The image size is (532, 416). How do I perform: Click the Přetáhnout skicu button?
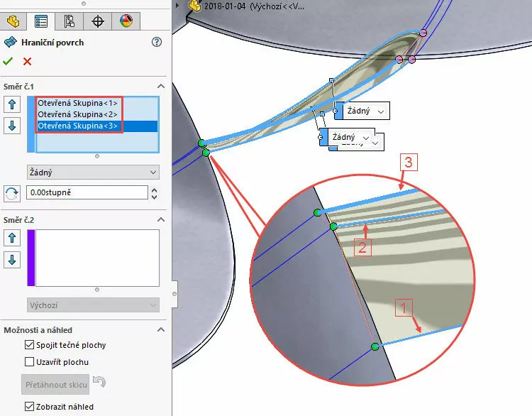(x=55, y=385)
